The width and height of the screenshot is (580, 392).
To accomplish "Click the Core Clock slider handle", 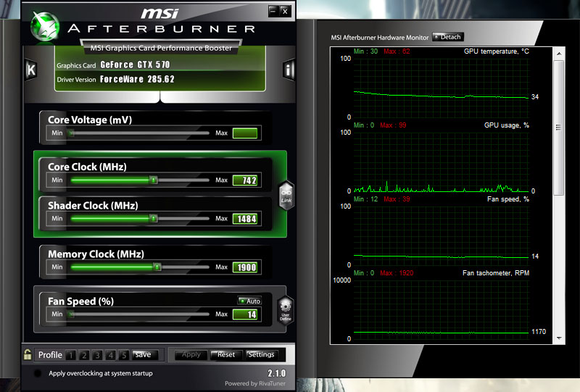I will click(x=153, y=180).
